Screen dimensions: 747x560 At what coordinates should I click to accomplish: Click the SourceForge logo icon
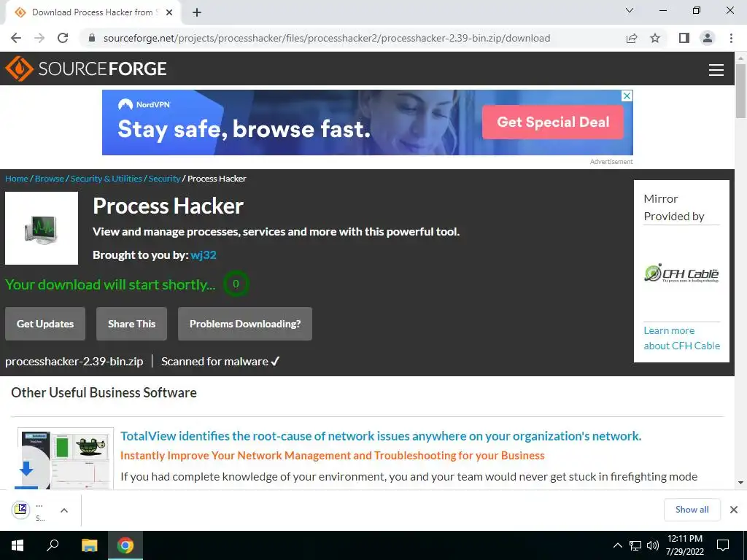(x=19, y=69)
